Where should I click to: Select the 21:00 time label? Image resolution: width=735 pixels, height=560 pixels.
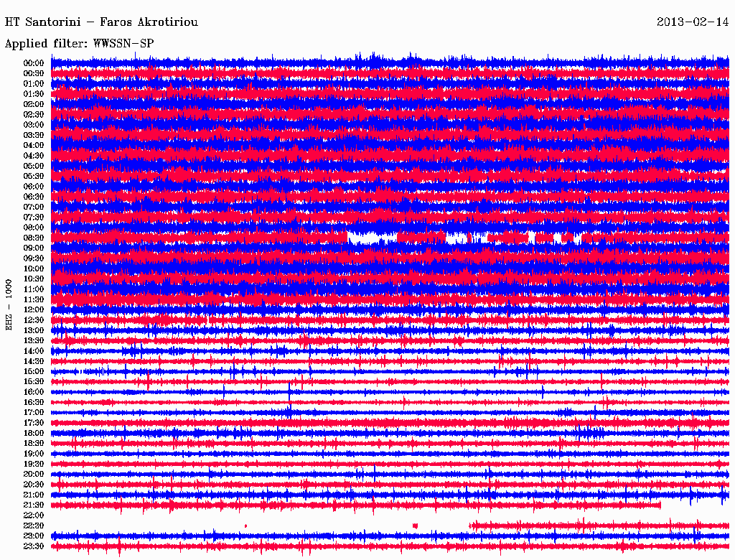(x=34, y=495)
